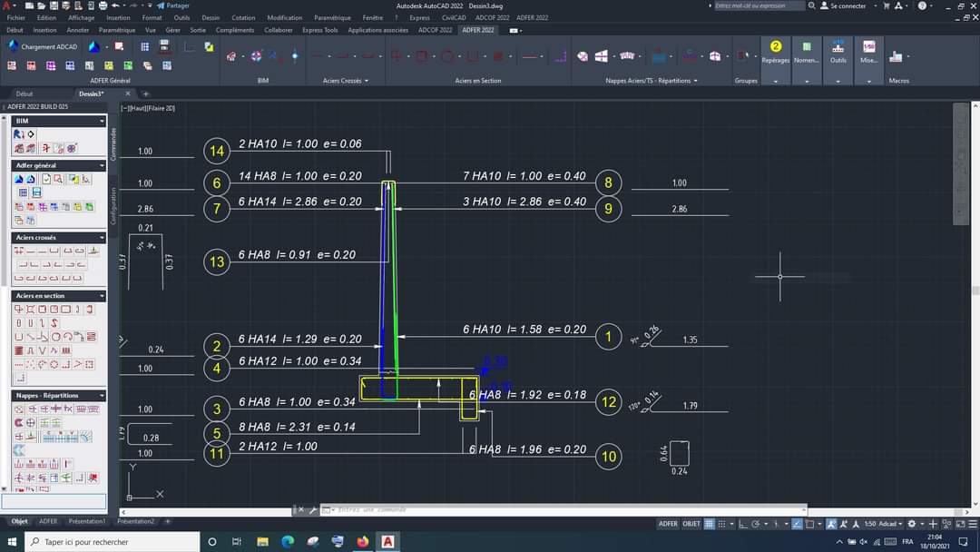Click the BIM house icon in ribbon

(x=231, y=56)
